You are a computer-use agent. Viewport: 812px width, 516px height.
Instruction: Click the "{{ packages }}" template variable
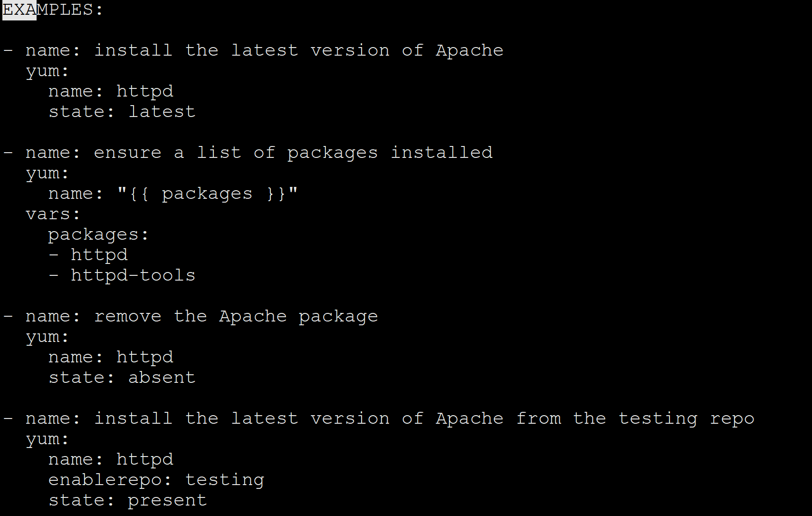[x=207, y=194]
